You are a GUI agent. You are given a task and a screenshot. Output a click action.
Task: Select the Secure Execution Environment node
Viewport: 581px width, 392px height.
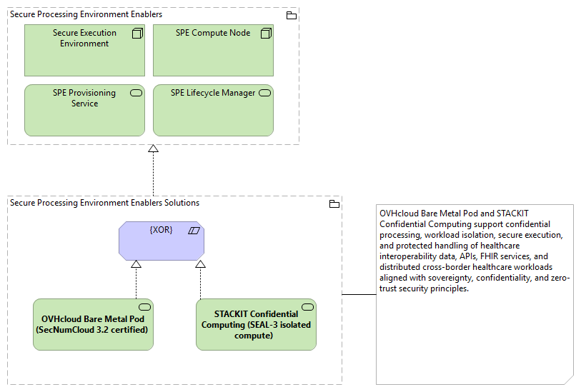(84, 51)
